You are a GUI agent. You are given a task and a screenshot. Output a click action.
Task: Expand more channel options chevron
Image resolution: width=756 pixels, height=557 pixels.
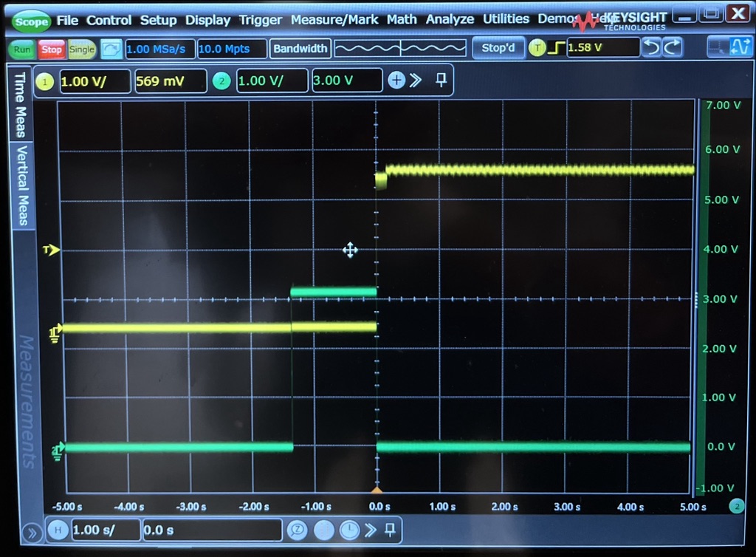(416, 81)
